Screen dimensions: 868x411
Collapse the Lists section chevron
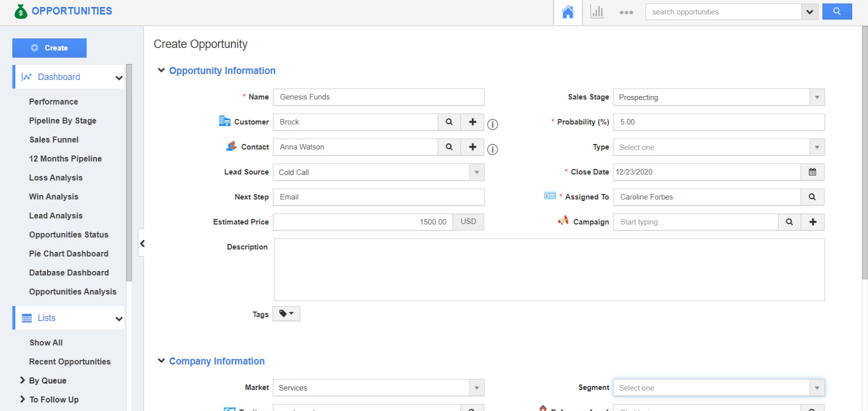tap(119, 318)
